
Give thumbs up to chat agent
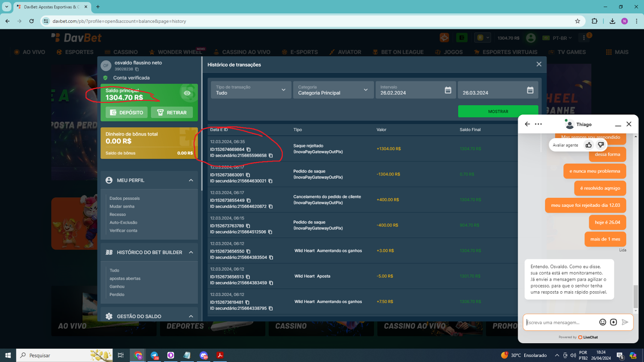point(589,145)
